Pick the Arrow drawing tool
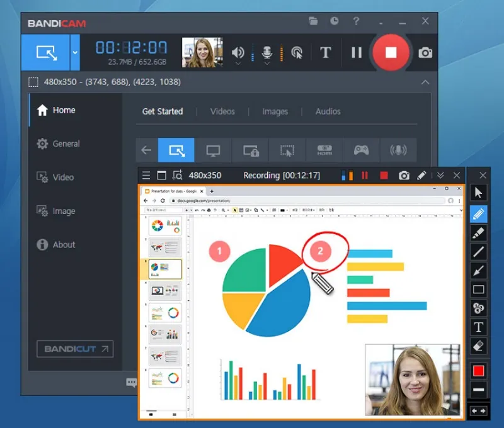The height and width of the screenshot is (428, 504). pos(478,271)
